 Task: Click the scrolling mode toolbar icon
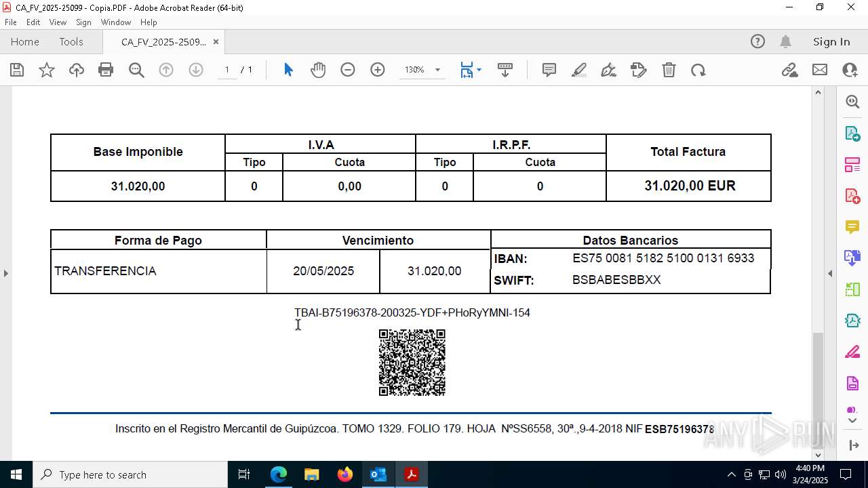tap(505, 70)
